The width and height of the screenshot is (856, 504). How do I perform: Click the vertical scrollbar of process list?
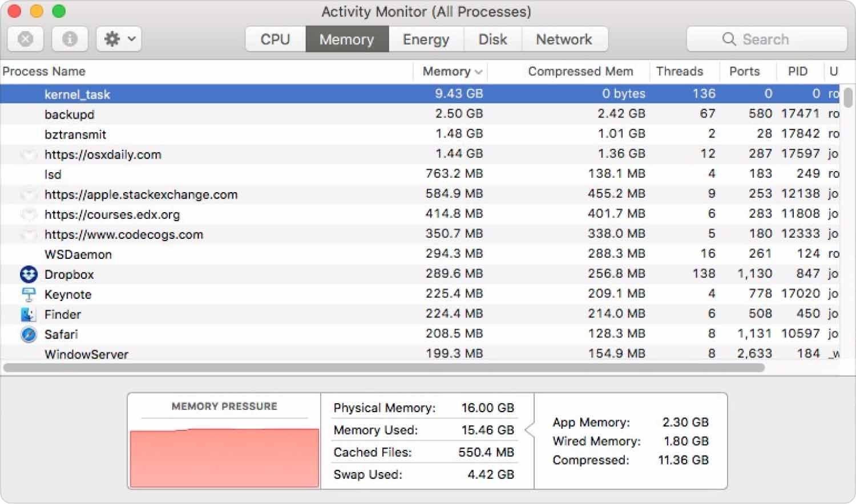848,97
